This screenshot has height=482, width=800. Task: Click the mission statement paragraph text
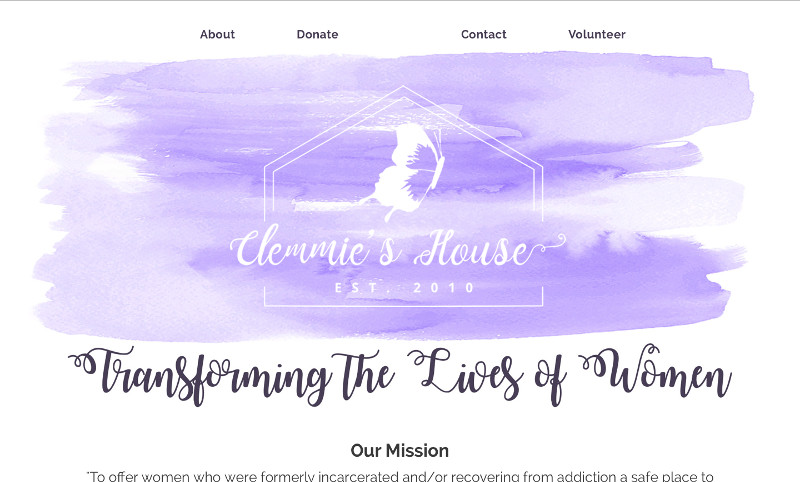click(x=399, y=476)
